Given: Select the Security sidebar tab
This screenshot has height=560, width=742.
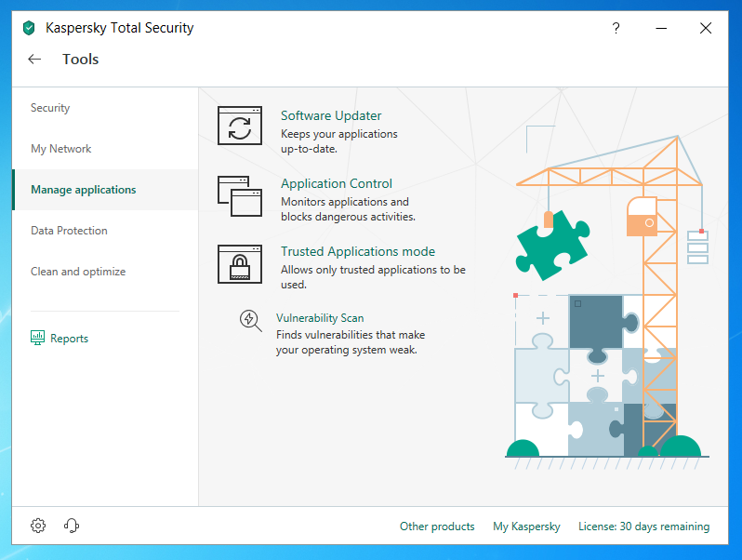Looking at the screenshot, I should coord(50,108).
